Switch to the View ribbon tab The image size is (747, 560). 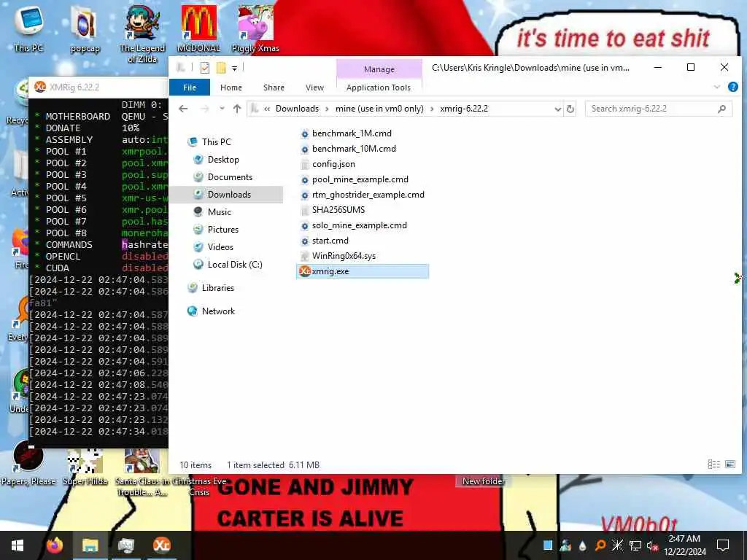(314, 87)
